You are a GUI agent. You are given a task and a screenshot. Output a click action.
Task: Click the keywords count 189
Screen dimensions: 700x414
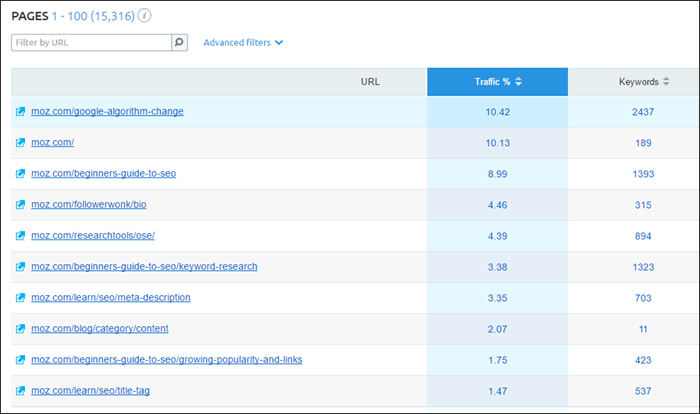pyautogui.click(x=643, y=143)
